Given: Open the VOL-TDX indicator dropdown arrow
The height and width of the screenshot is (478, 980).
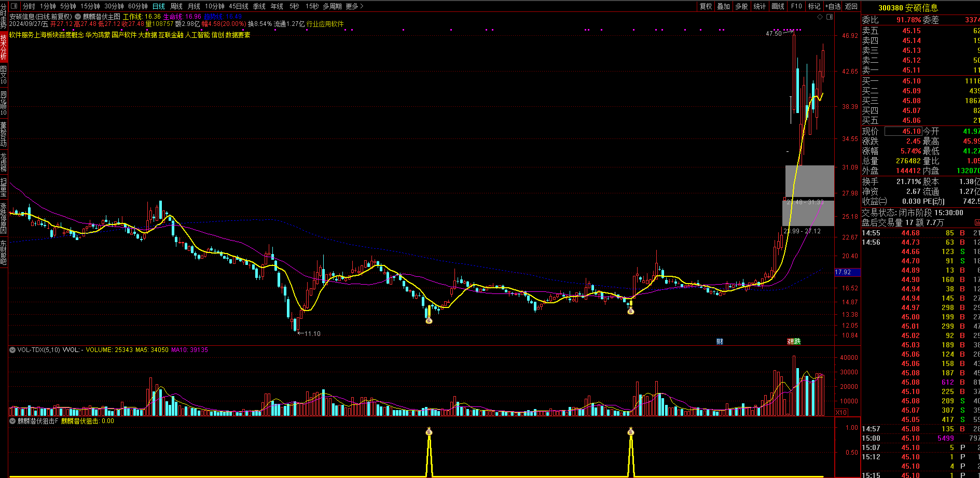Looking at the screenshot, I should [12, 350].
